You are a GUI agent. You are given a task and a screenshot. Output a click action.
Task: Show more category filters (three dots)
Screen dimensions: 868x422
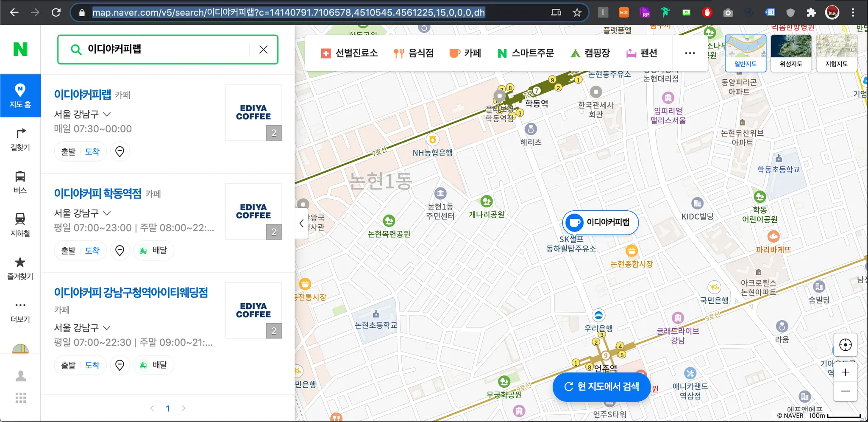690,53
